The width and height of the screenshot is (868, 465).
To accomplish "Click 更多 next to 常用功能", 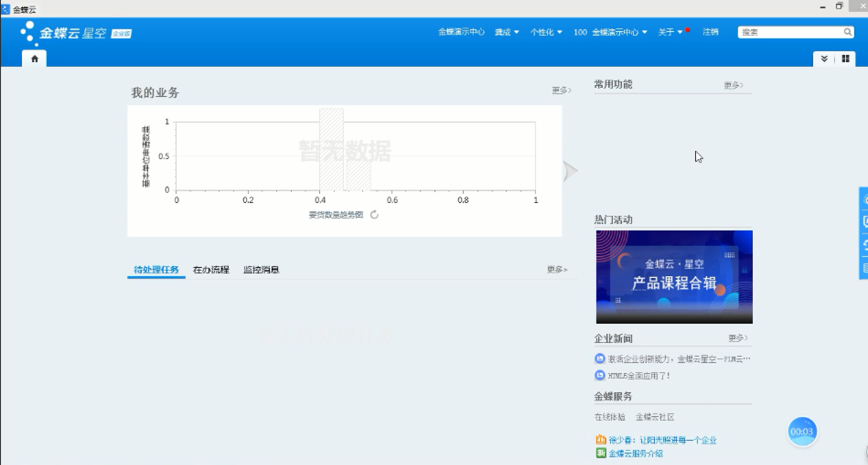I will click(x=733, y=85).
